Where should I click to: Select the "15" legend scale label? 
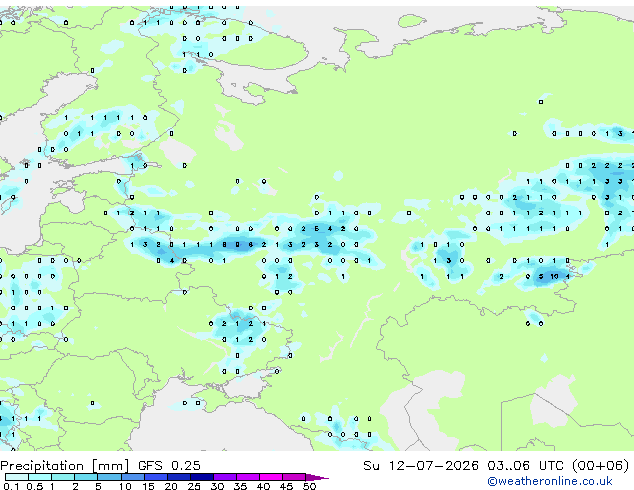tap(148, 486)
